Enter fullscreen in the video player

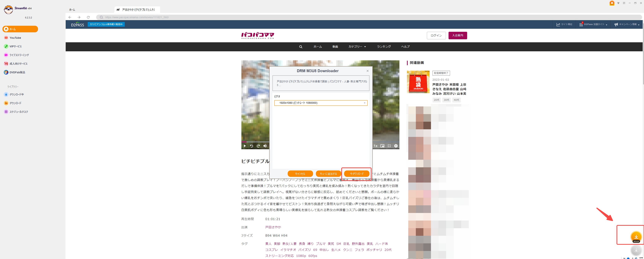[x=389, y=146]
